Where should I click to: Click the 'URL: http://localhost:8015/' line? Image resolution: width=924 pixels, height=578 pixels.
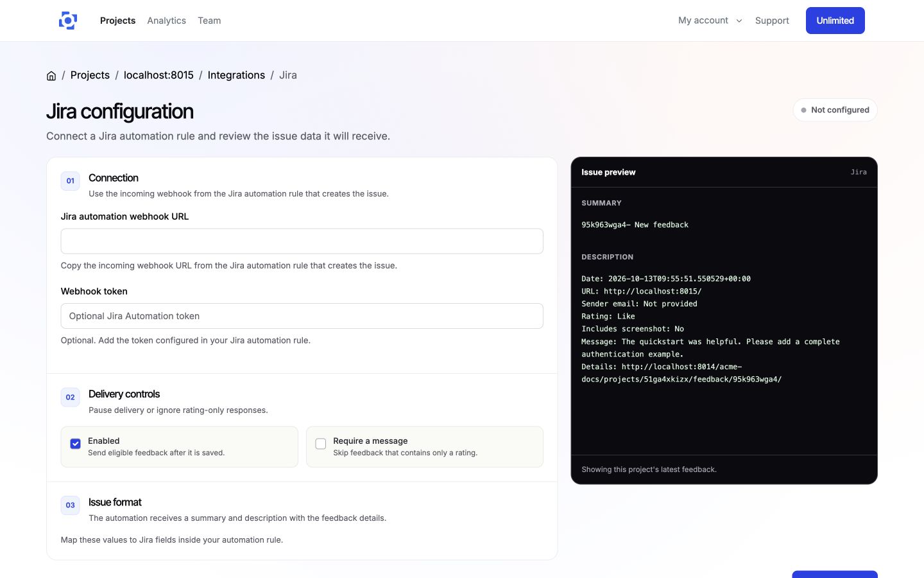642,292
